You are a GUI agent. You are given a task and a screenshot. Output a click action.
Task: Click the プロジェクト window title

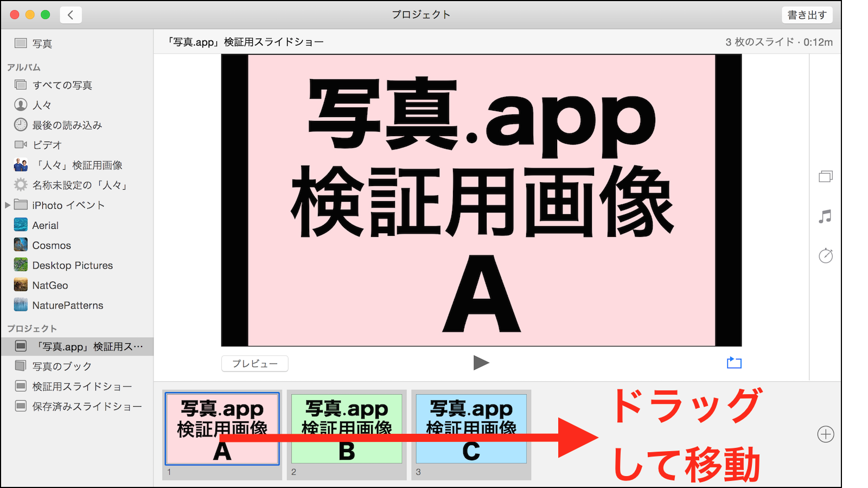point(421,15)
